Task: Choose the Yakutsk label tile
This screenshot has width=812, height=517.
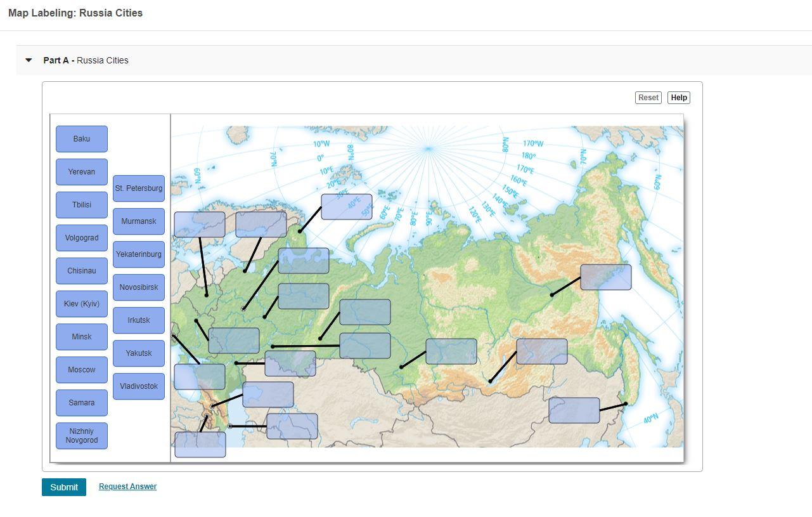Action: tap(139, 353)
